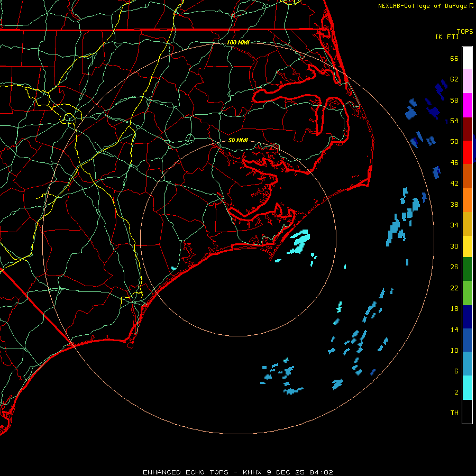Click the 66 value on the scale
This screenshot has width=476, height=476.
pos(454,58)
